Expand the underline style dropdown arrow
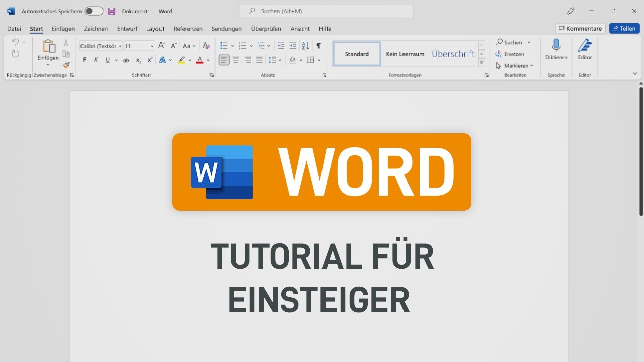Viewport: 644px width, 362px height. 116,60
